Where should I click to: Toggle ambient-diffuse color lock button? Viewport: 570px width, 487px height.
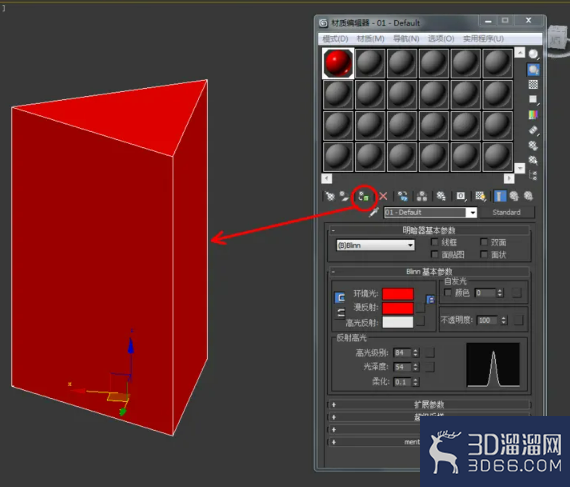(x=340, y=298)
